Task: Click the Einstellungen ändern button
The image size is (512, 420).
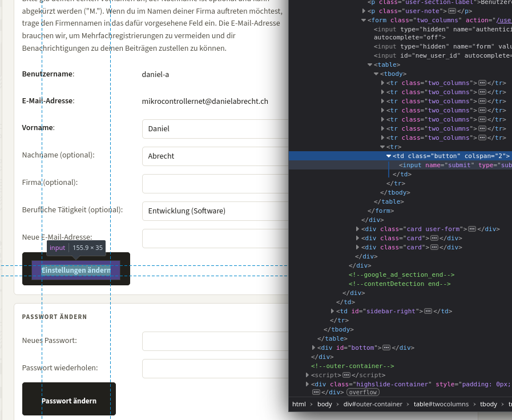Action: point(76,269)
